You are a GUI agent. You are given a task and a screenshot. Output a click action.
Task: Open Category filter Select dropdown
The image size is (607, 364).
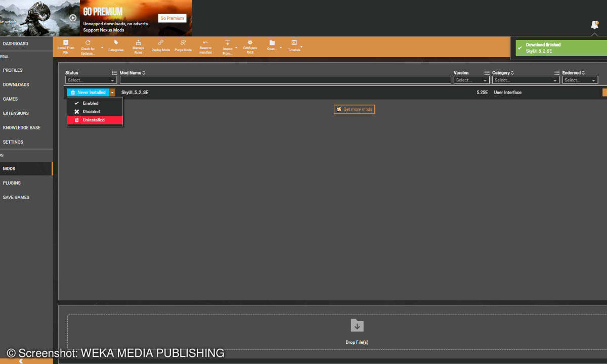coord(526,80)
